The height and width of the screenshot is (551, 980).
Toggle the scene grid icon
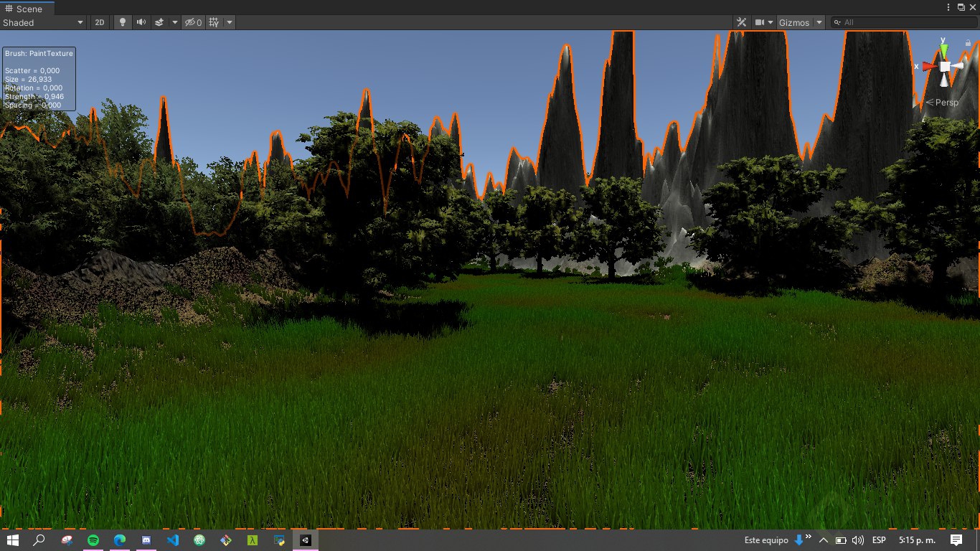(x=214, y=22)
